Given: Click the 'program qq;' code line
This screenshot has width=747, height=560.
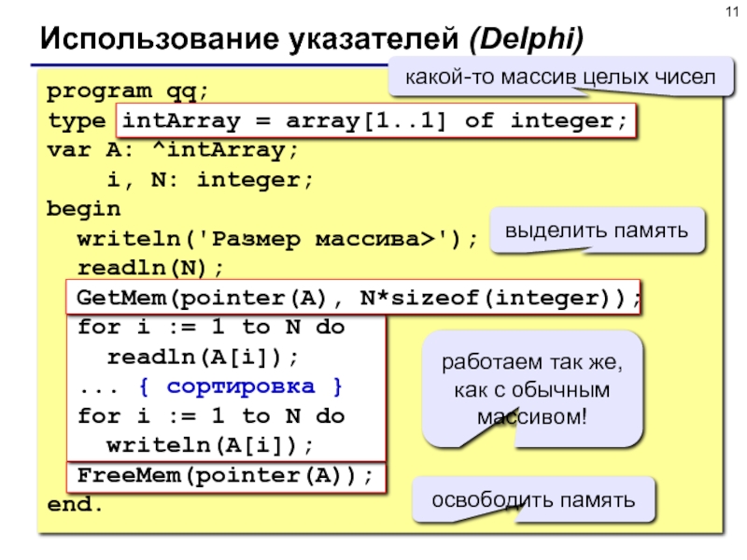Looking at the screenshot, I should 128,91.
